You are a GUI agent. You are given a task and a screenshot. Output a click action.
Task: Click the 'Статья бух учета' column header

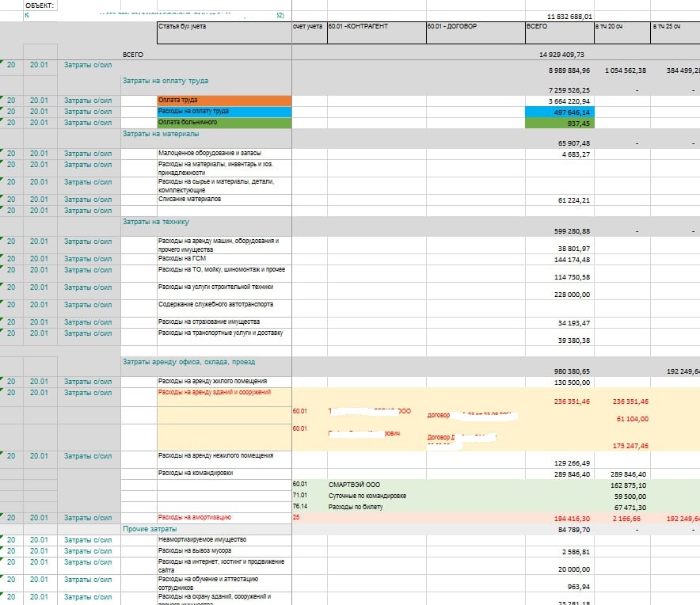pyautogui.click(x=224, y=27)
